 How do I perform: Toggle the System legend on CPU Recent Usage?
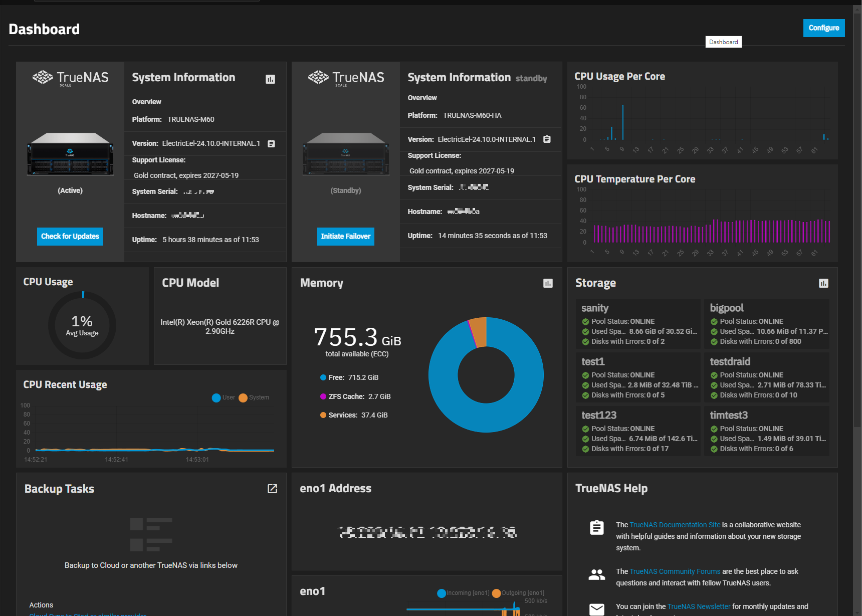pyautogui.click(x=254, y=397)
